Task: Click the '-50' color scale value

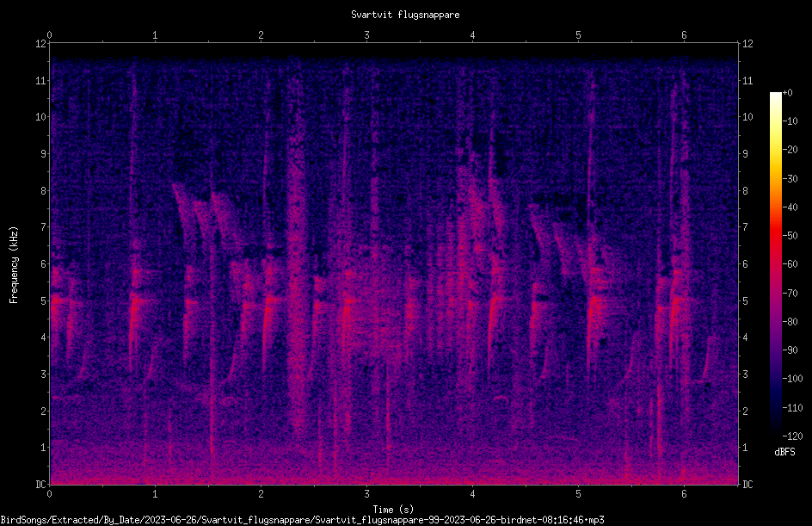Action: [790, 236]
